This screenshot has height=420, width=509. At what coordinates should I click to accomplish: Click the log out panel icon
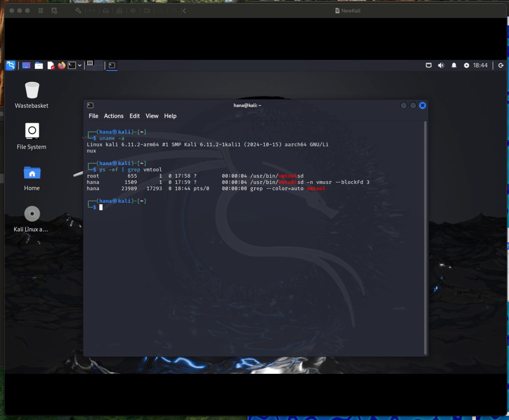[501, 65]
